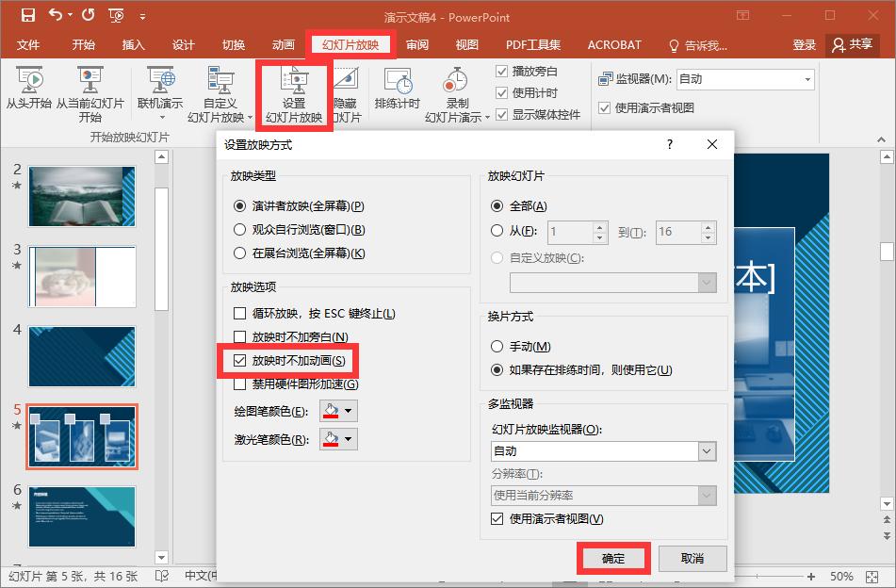
Task: Select slide 3 thumbnail in the panel
Action: pos(81,278)
